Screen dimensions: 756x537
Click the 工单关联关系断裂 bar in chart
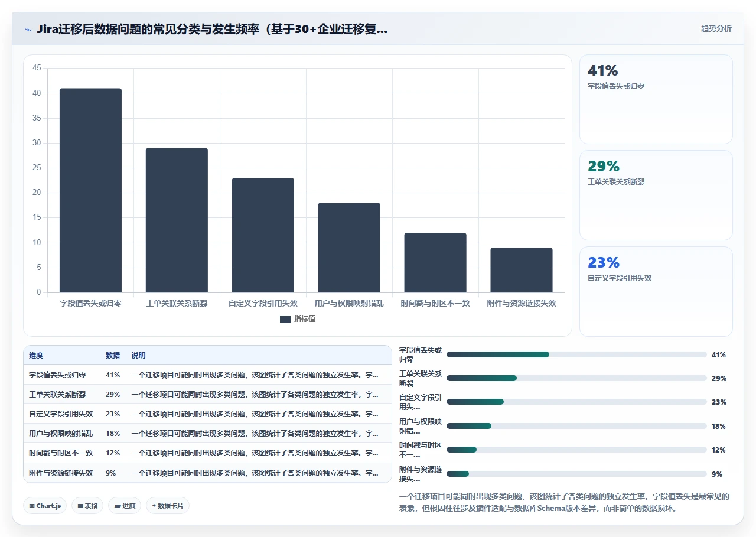(177, 220)
